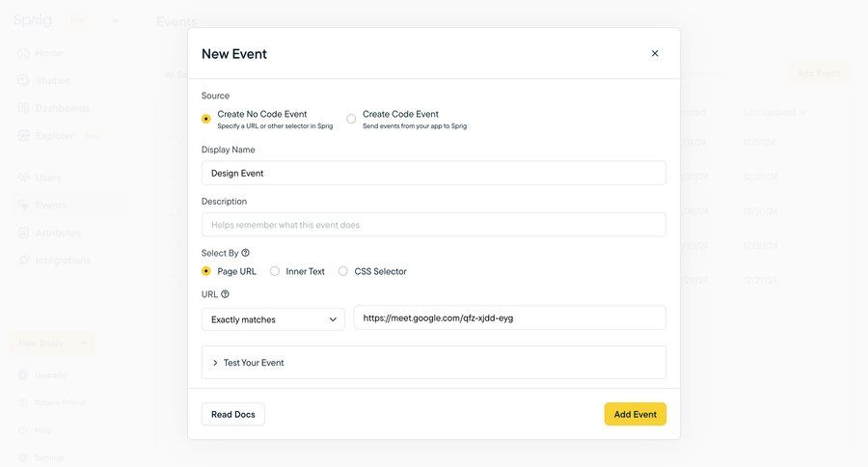Image resolution: width=868 pixels, height=467 pixels.
Task: Choose Page URL as the selector type
Action: (206, 271)
